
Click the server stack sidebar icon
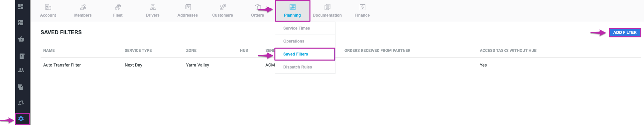click(21, 23)
